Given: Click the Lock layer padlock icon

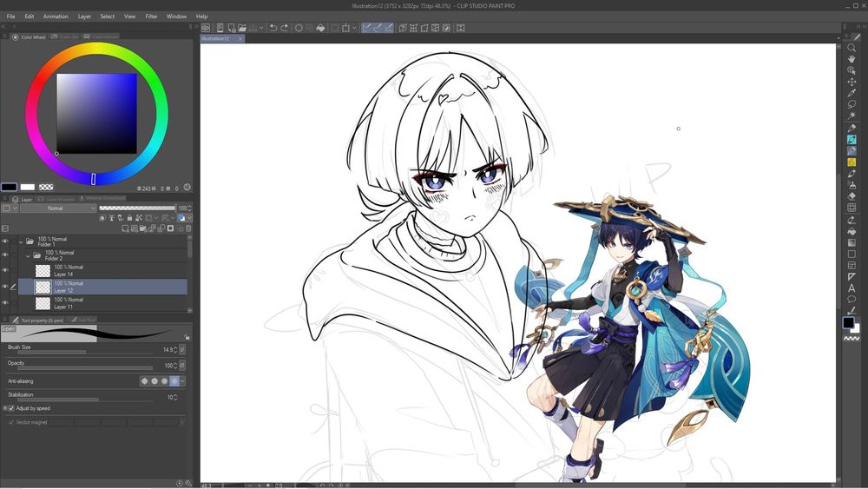Looking at the screenshot, I should pos(129,218).
